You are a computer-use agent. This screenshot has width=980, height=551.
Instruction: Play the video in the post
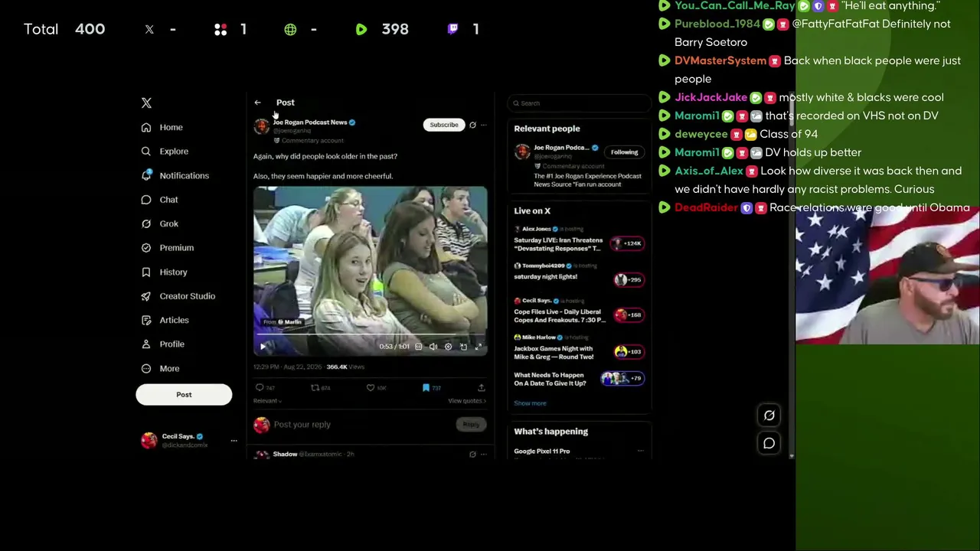(x=263, y=347)
